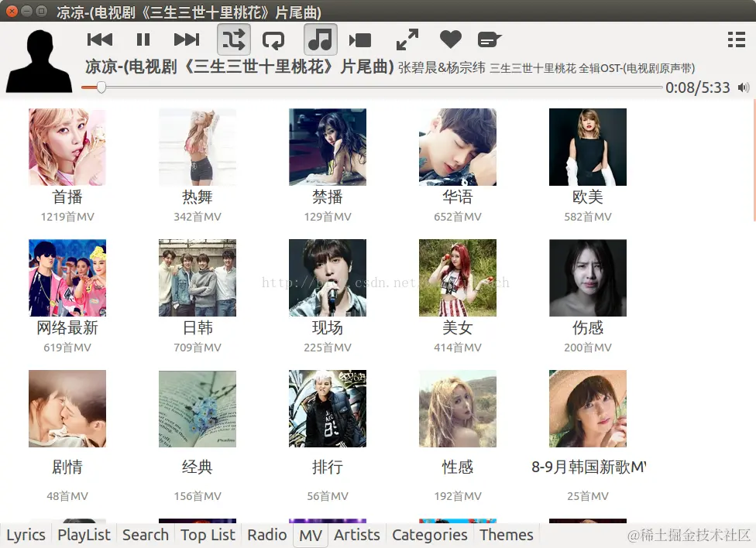The image size is (756, 548).
Task: Toggle the music note mode button
Action: [x=320, y=39]
